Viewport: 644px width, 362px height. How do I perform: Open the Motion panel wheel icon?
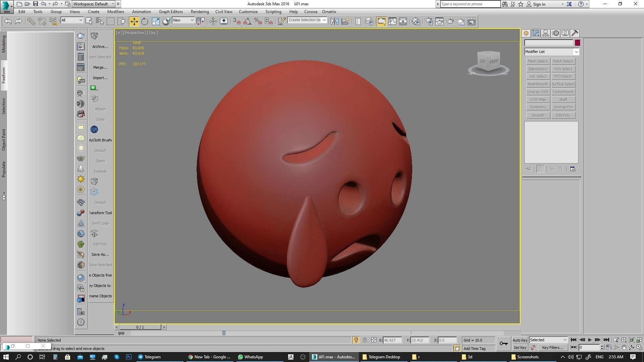(555, 33)
